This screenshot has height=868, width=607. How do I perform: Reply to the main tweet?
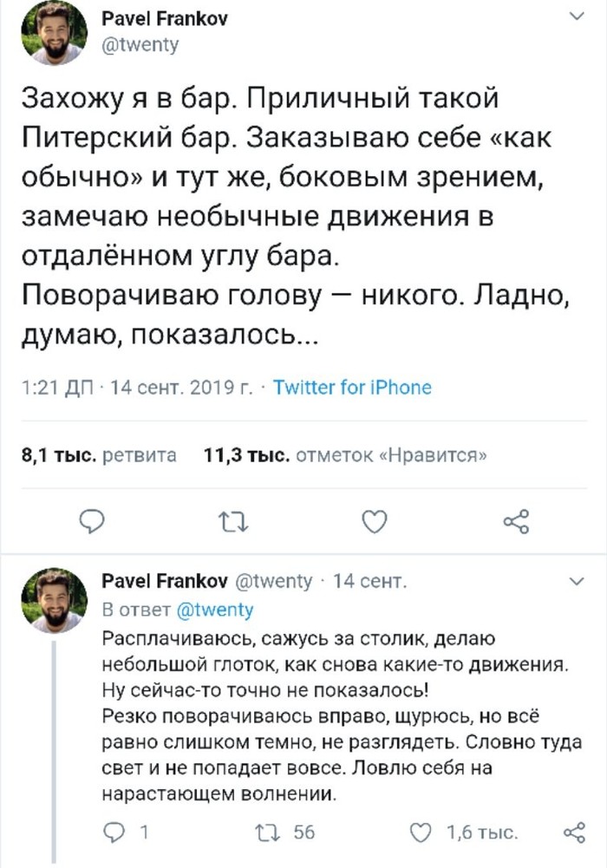point(91,520)
